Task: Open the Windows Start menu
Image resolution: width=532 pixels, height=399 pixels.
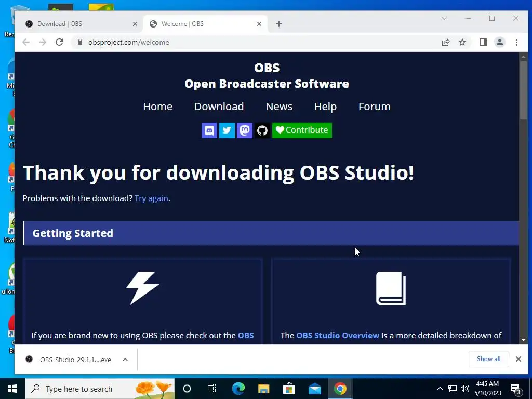Action: click(12, 389)
